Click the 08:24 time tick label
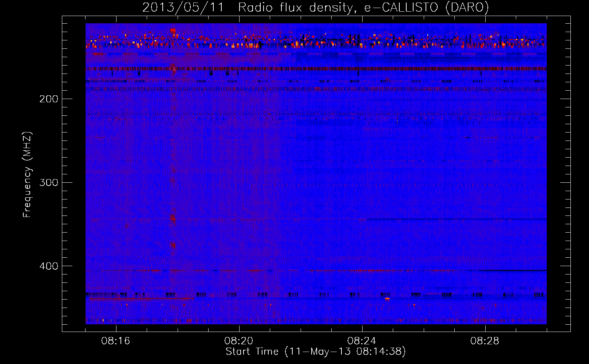Image resolution: width=589 pixels, height=364 pixels. click(x=362, y=341)
